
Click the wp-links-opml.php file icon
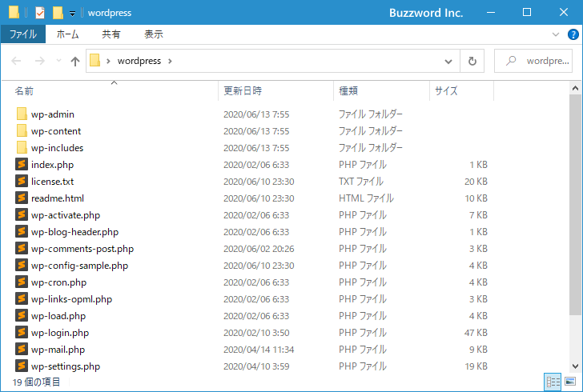click(x=22, y=298)
